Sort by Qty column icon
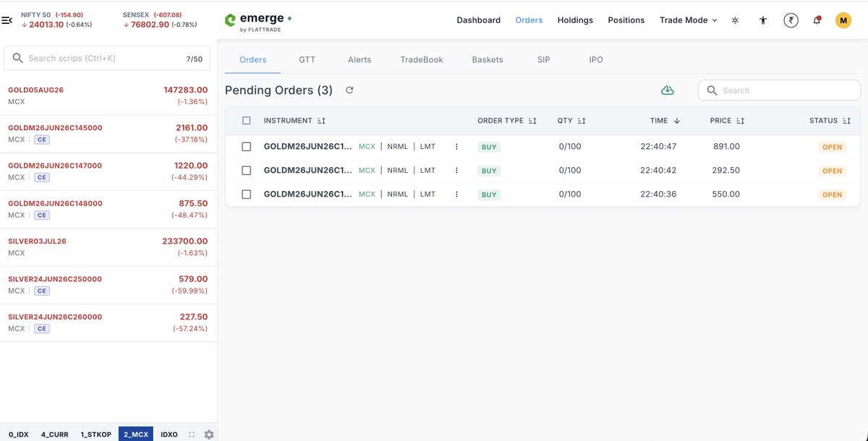 (582, 121)
